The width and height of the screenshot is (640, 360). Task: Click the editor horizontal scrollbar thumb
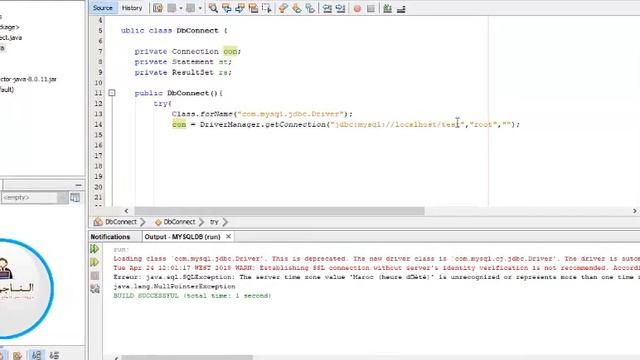pos(279,211)
